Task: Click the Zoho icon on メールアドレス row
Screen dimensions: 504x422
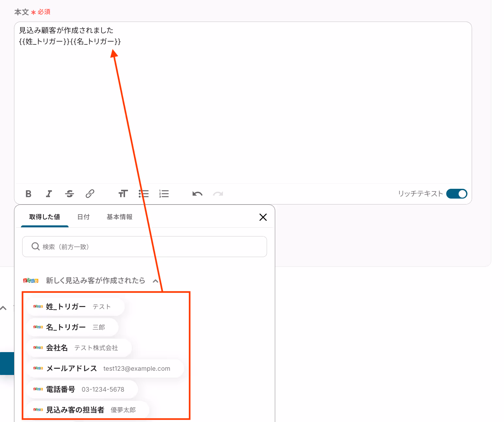Action: click(x=38, y=368)
